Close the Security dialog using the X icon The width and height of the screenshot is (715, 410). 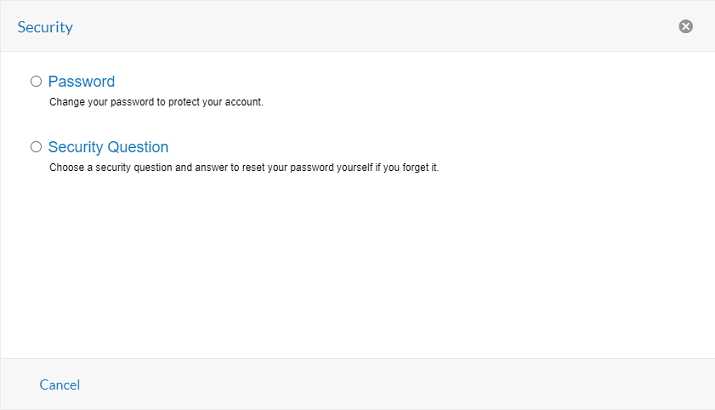pyautogui.click(x=686, y=27)
